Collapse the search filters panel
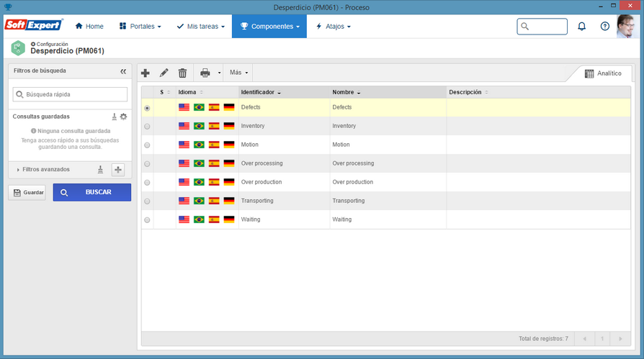The image size is (644, 359). pos(123,71)
